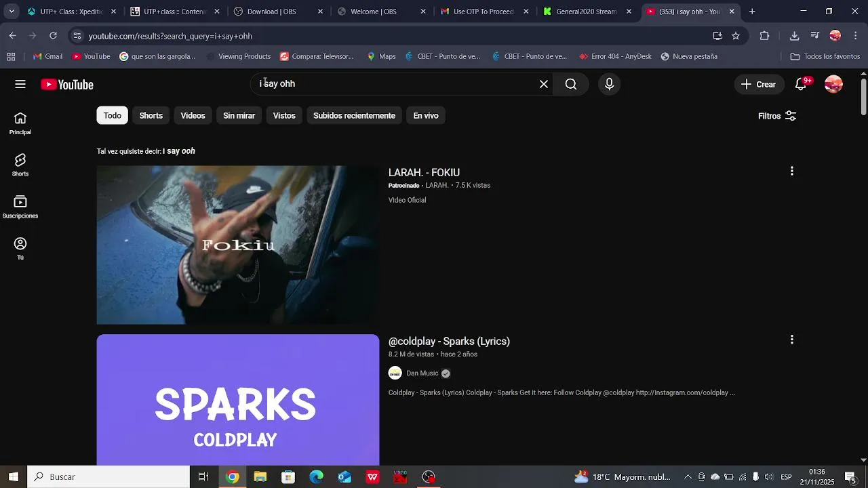The width and height of the screenshot is (868, 488).
Task: Open the Maps bookmark
Action: (381, 56)
